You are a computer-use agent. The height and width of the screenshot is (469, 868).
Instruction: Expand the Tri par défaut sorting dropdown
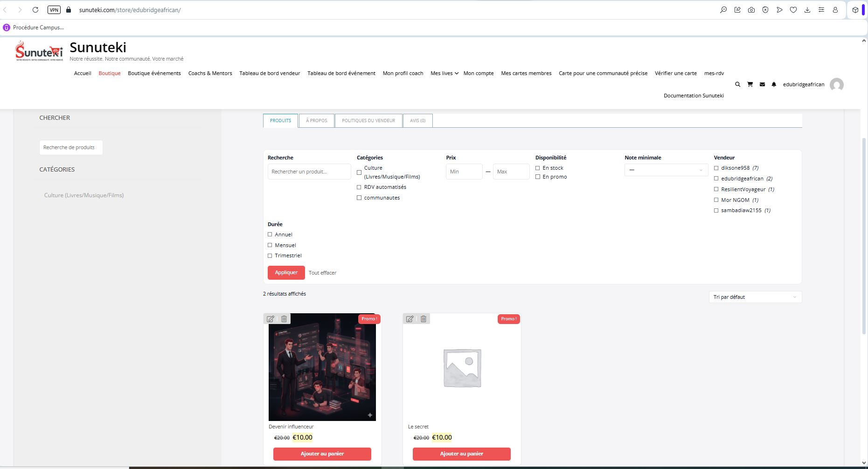click(755, 297)
